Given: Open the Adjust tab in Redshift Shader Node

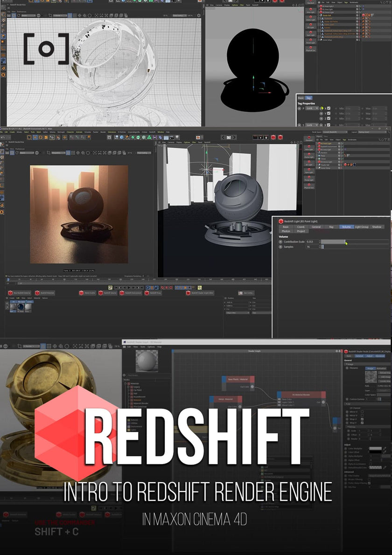Looking at the screenshot, I should coord(369,356).
